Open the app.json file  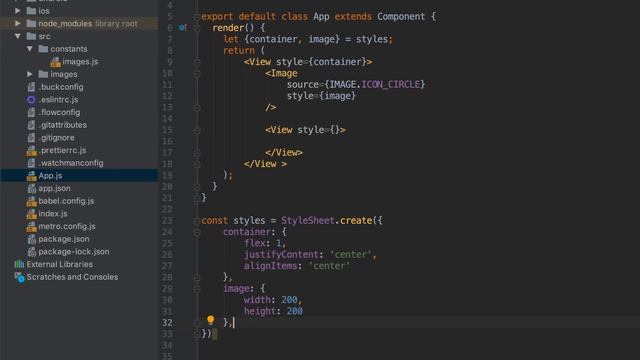(x=54, y=189)
